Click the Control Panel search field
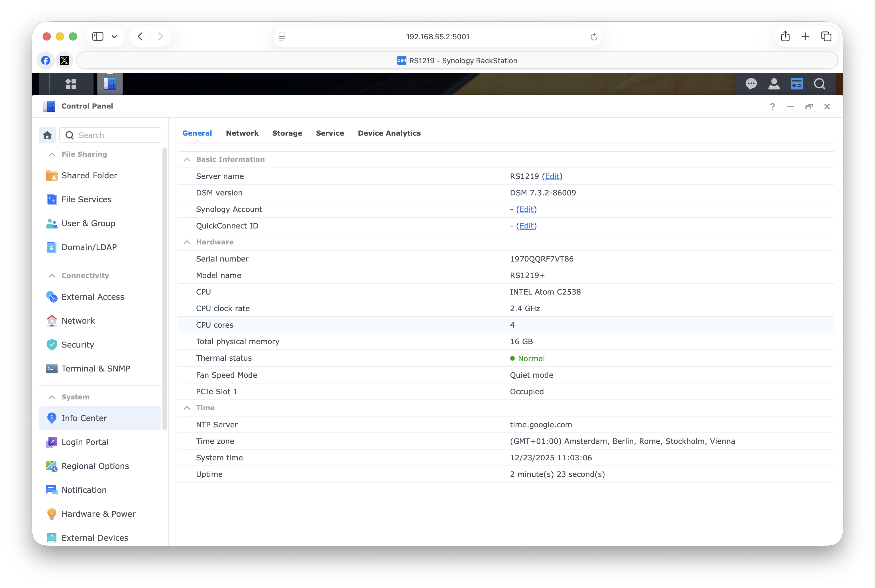 (x=116, y=135)
